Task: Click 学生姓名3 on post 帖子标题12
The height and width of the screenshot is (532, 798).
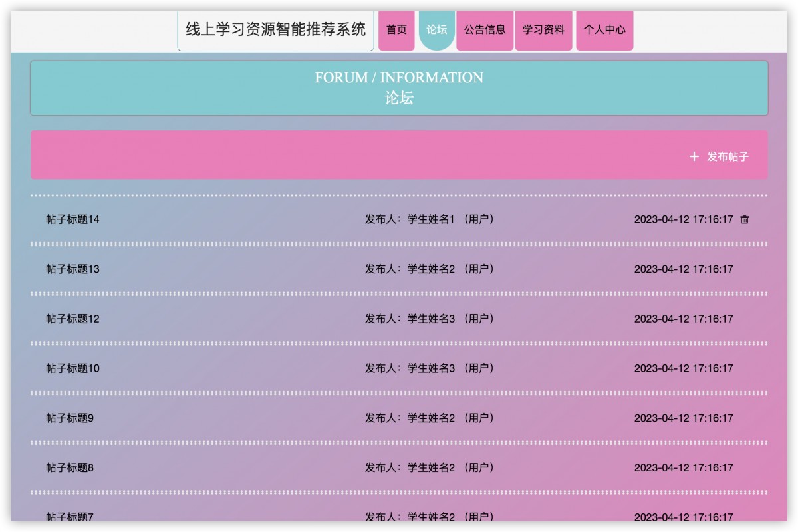Action: tap(431, 318)
